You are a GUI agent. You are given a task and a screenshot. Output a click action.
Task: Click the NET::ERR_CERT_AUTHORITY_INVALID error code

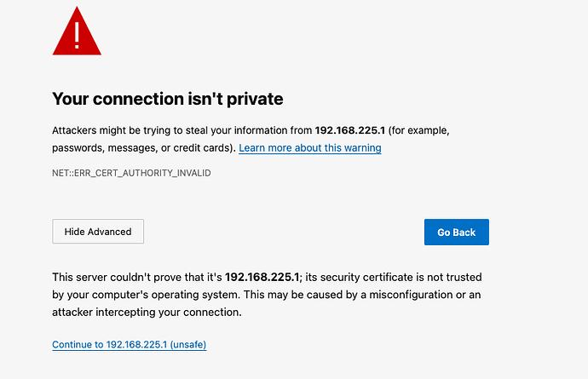pyautogui.click(x=131, y=173)
